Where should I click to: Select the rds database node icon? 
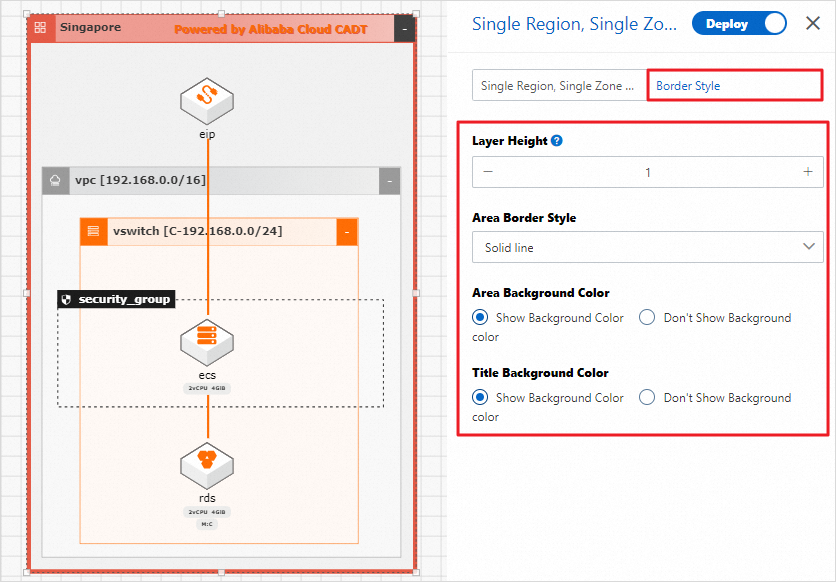coord(207,465)
